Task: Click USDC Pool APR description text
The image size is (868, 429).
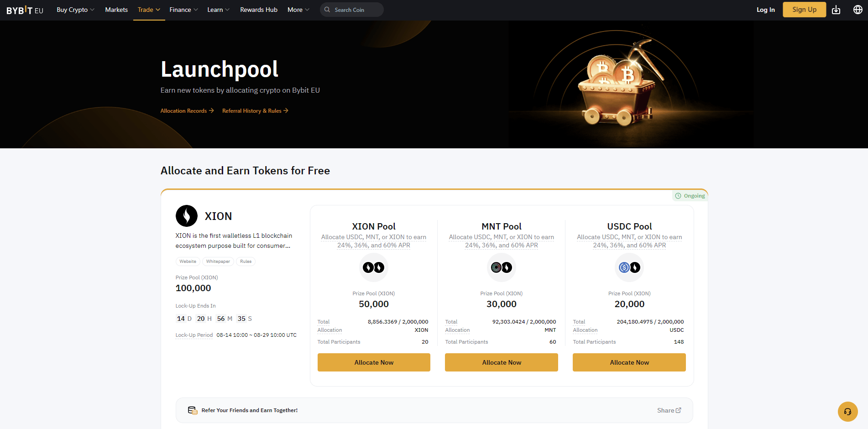Action: click(x=629, y=241)
